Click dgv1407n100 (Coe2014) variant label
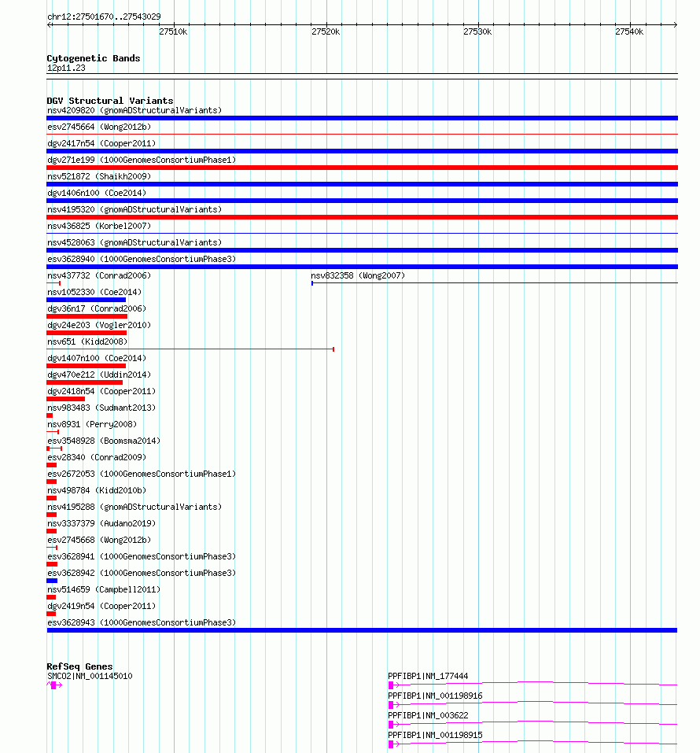This screenshot has height=753, width=700. point(97,358)
